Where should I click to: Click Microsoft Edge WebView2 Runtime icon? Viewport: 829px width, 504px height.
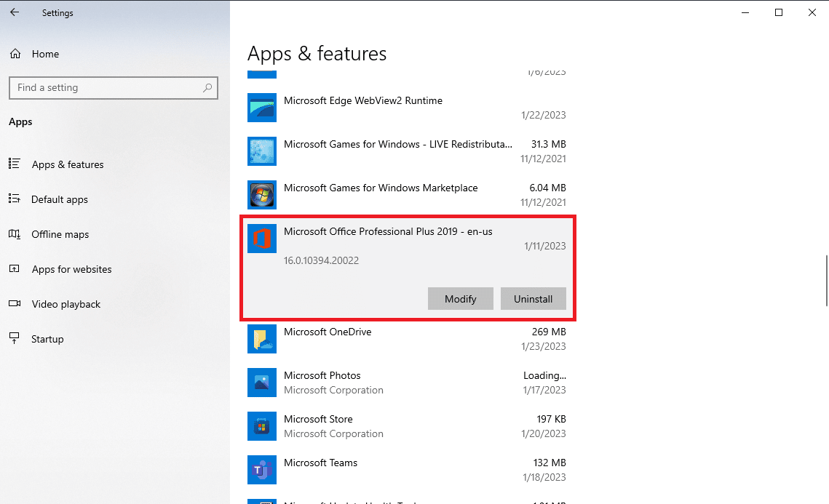[262, 108]
